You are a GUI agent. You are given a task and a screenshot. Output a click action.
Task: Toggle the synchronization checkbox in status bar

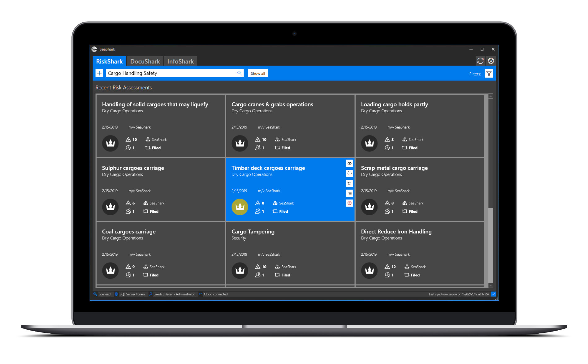(x=493, y=294)
